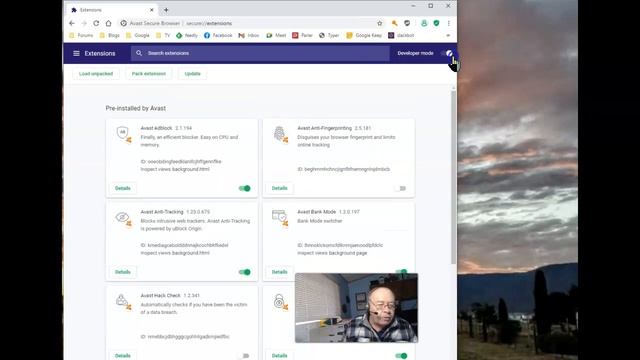The height and width of the screenshot is (360, 640).
Task: Open the user profile icon
Action: tap(424, 23)
